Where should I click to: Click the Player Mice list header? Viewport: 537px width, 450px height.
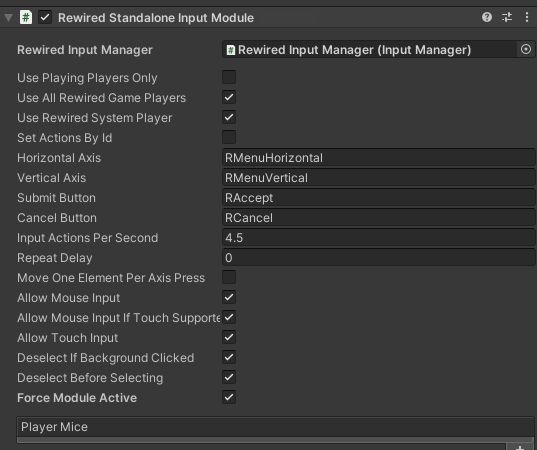pos(275,427)
